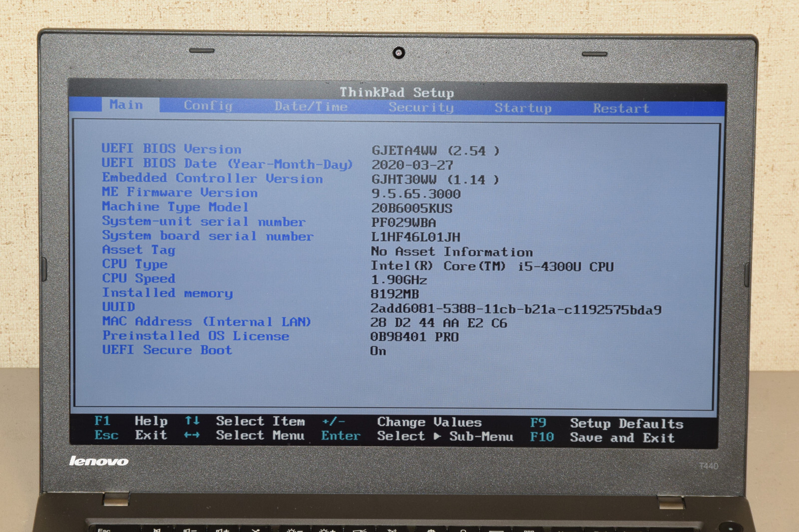Click the UEFI Secure Boot label

pyautogui.click(x=167, y=350)
